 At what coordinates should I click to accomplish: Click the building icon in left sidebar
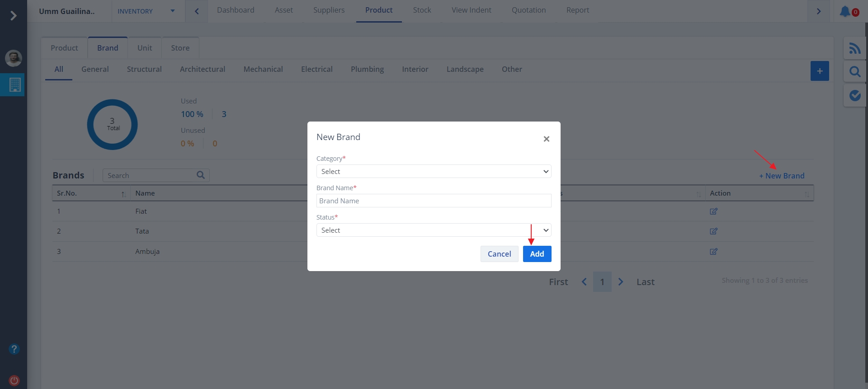[x=14, y=84]
